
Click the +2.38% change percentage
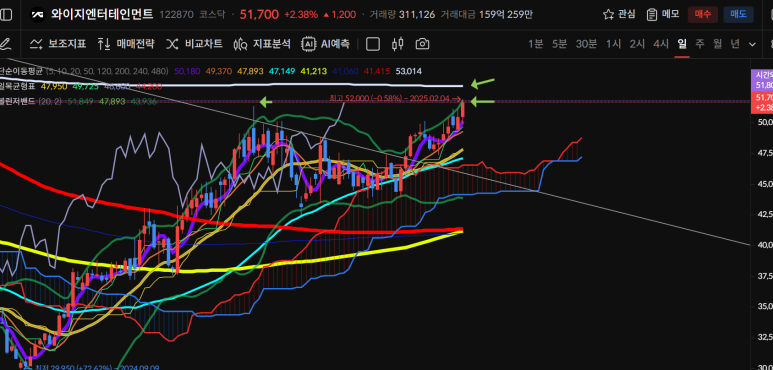pyautogui.click(x=301, y=15)
